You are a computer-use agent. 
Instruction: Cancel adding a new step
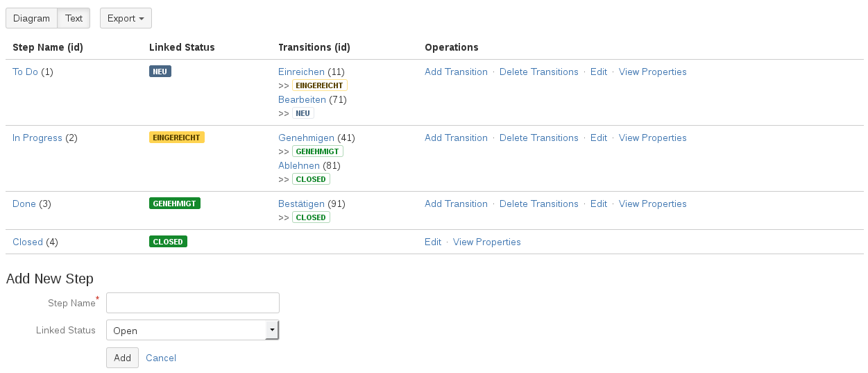[x=161, y=358]
